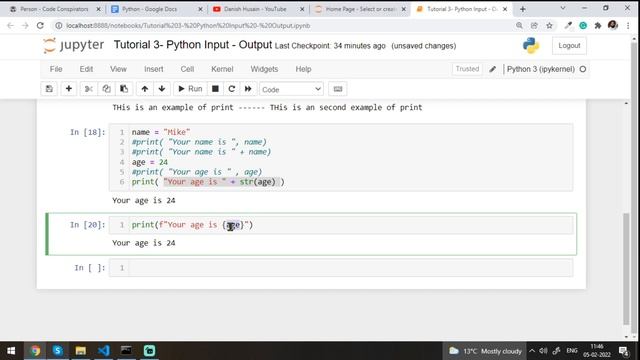This screenshot has height=360, width=640.
Task: Open a new browser tab
Action: pyautogui.click(x=522, y=9)
